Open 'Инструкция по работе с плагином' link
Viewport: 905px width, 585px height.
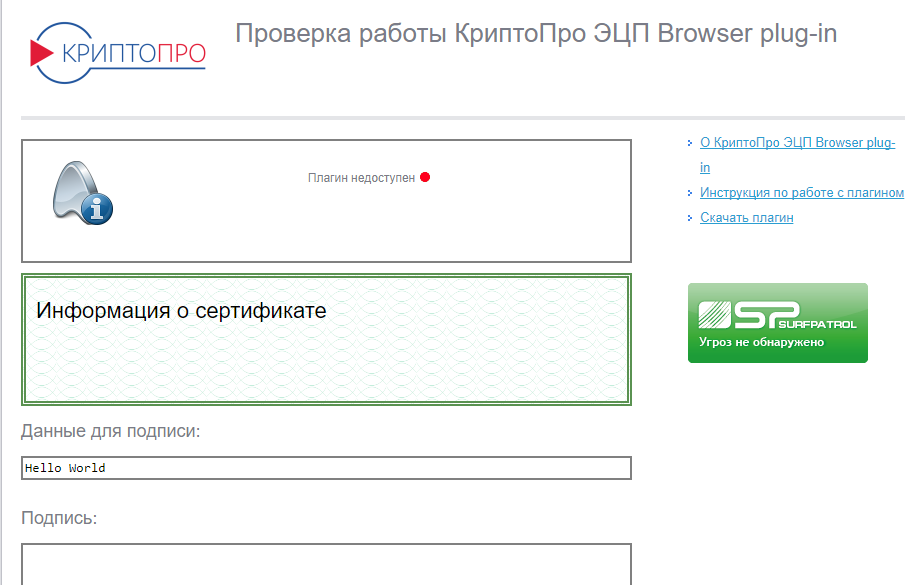pos(802,193)
